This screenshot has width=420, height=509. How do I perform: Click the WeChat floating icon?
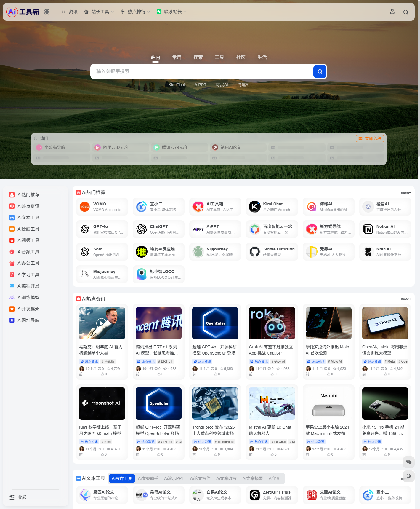pos(408,462)
